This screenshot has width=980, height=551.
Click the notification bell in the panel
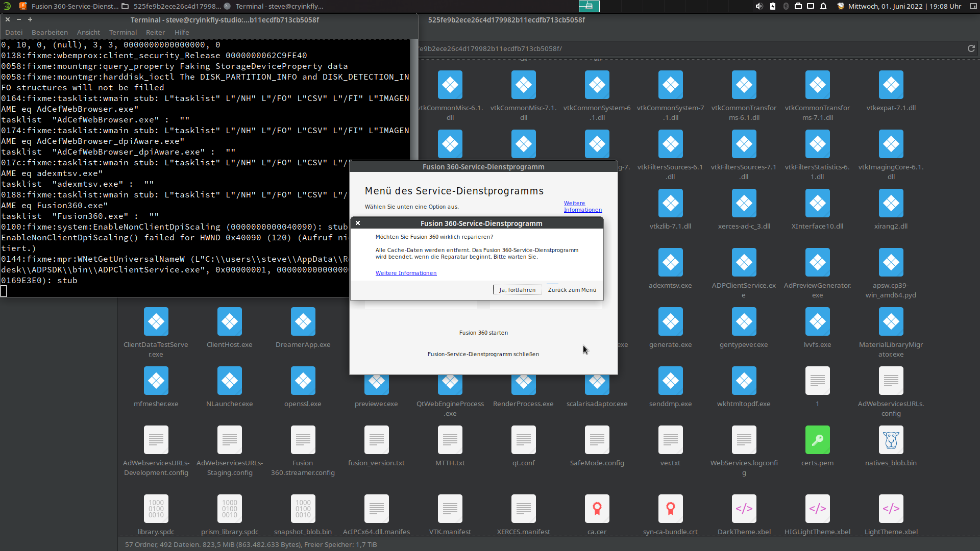coord(823,6)
